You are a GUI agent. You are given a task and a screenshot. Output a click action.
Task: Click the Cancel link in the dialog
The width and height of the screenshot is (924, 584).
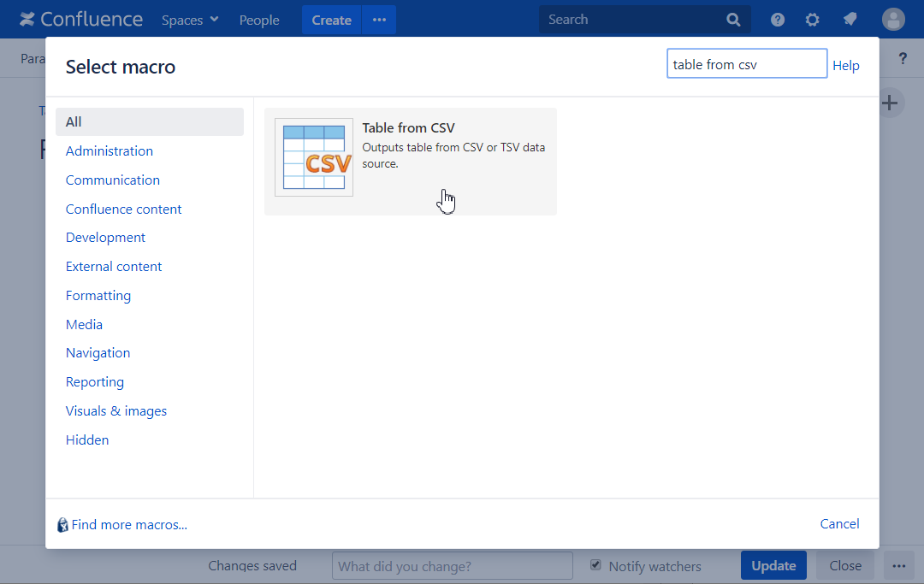tap(839, 524)
